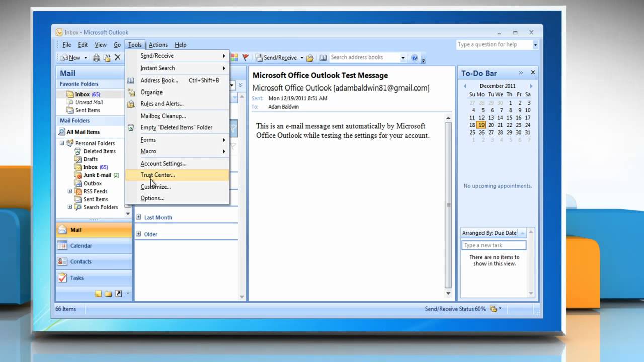Image resolution: width=644 pixels, height=362 pixels.
Task: Click the New mail button
Action: 70,58
